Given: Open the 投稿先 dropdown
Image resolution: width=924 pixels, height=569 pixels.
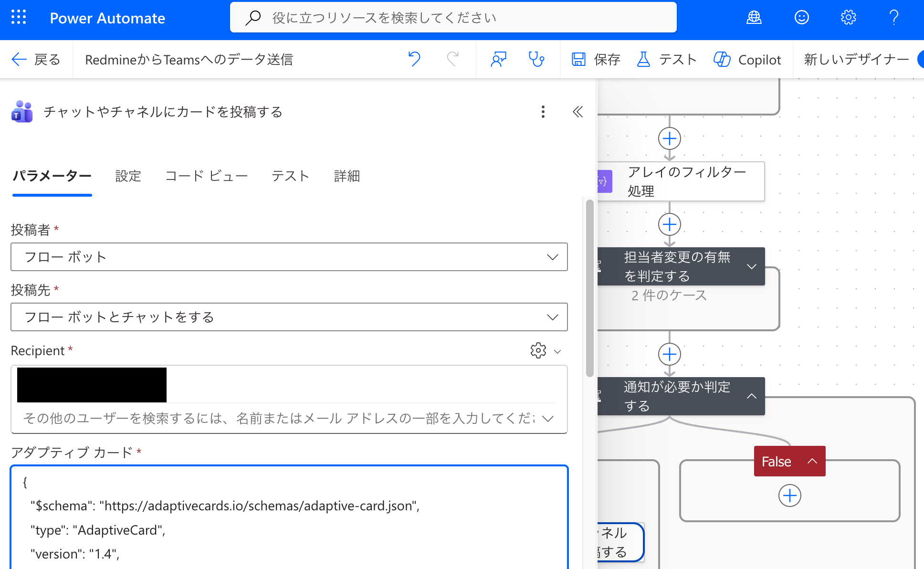Looking at the screenshot, I should pyautogui.click(x=289, y=317).
